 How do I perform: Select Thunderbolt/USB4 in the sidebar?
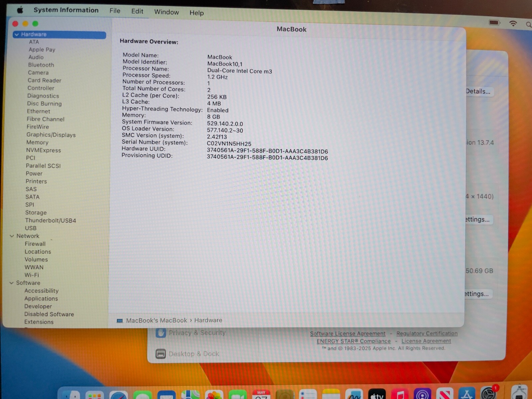click(51, 220)
